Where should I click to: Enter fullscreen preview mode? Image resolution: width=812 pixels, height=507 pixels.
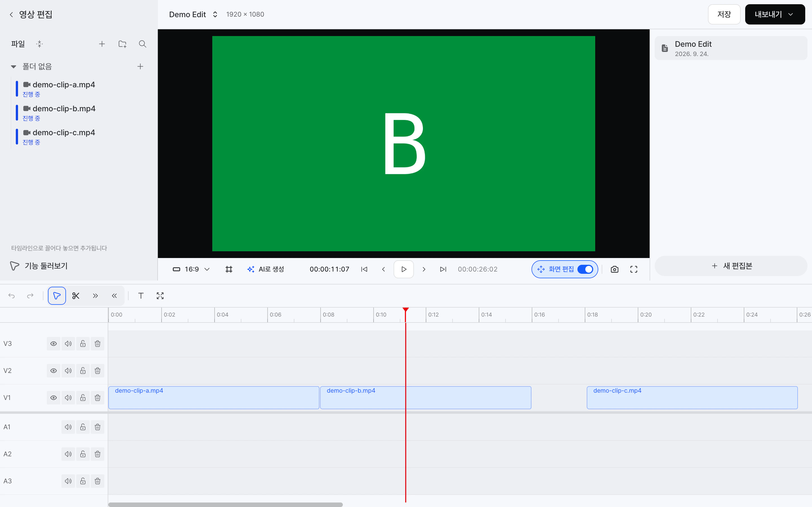tap(634, 269)
